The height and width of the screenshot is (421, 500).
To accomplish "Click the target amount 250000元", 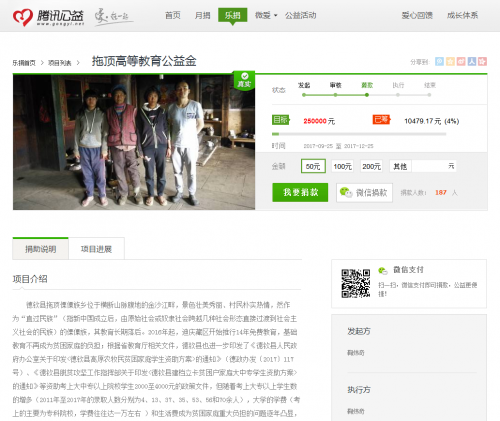I will pos(319,121).
